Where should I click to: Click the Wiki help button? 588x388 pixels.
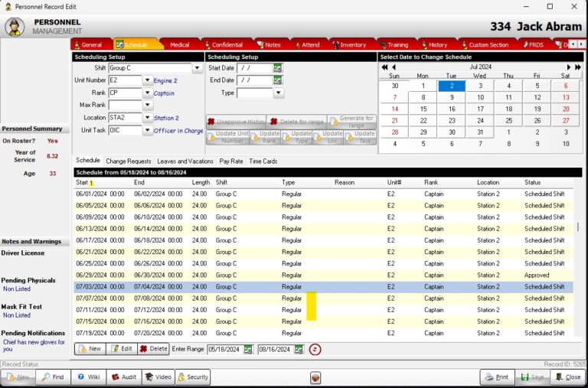[88, 377]
